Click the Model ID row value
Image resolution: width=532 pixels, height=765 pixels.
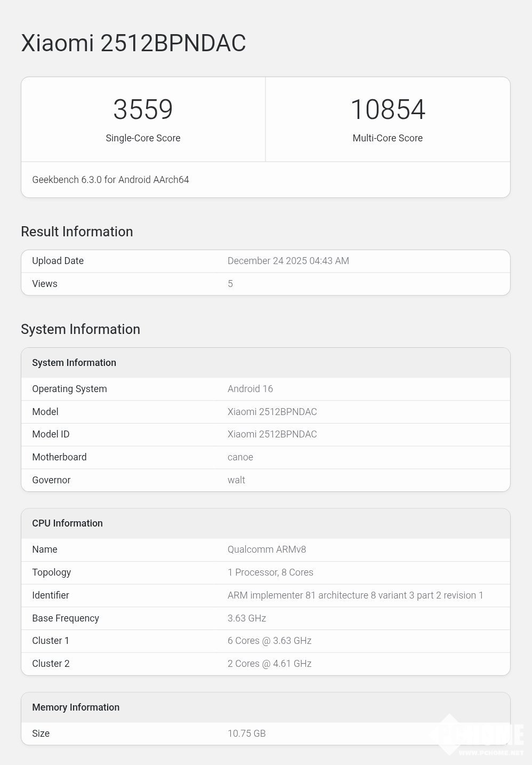click(272, 434)
